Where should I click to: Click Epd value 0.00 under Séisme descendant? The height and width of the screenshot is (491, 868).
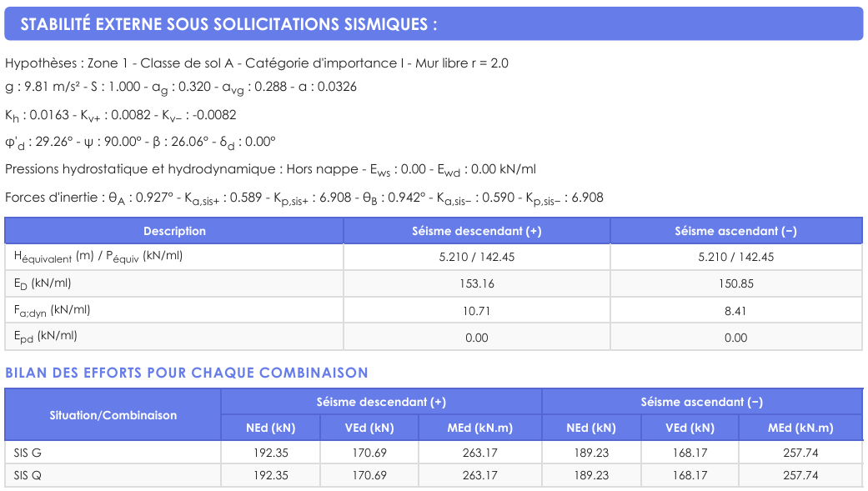coord(477,338)
